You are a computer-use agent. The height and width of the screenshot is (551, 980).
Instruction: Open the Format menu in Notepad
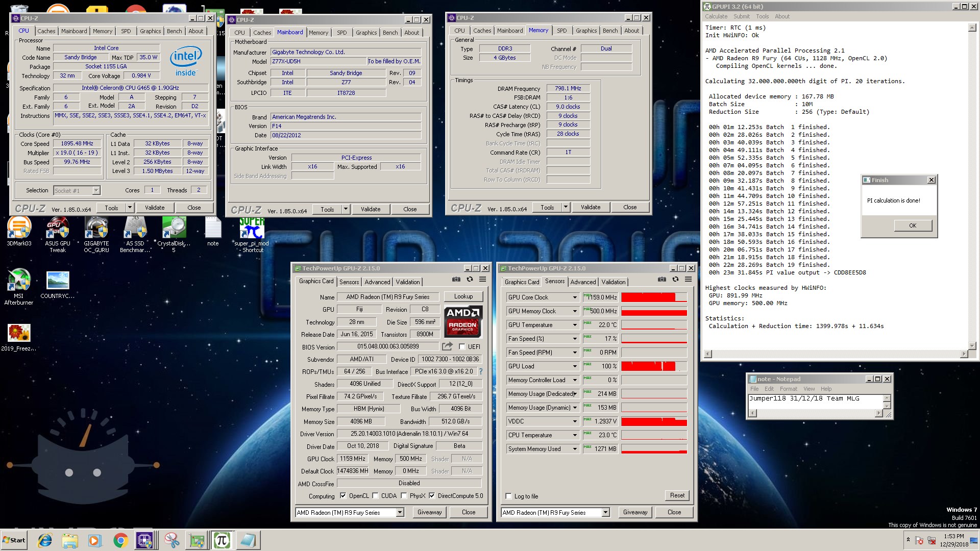[788, 389]
